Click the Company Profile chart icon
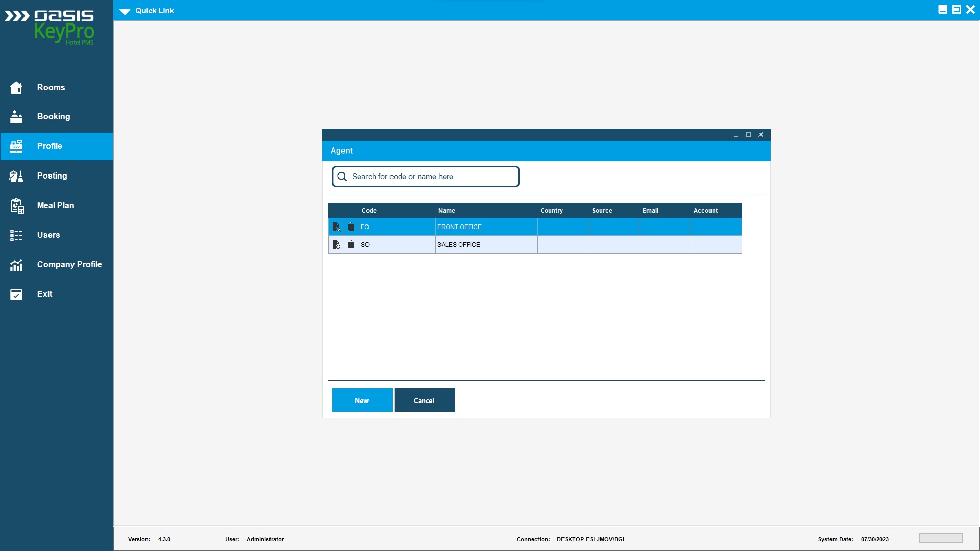Screen dimensions: 980x551 tap(16, 265)
